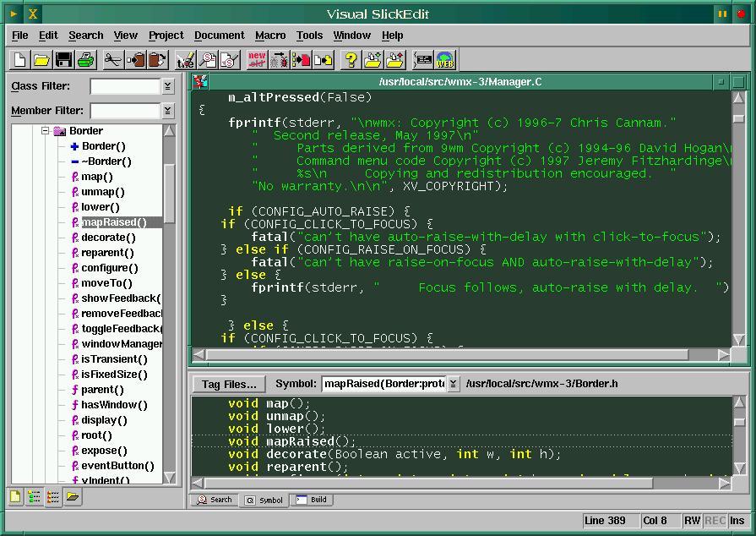Select decorate() in the class member tree
The image size is (756, 536).
coord(108,238)
